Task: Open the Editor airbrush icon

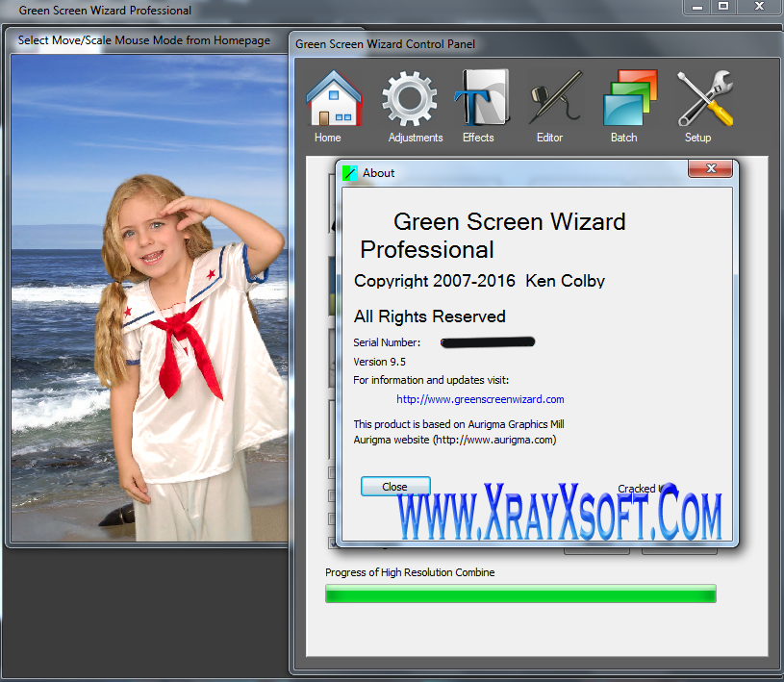Action: pos(556,97)
